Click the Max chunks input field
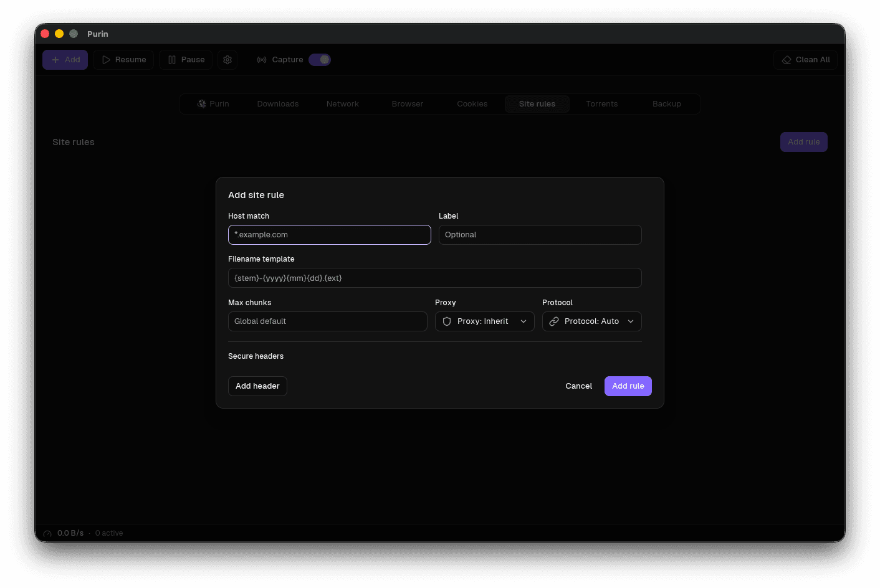This screenshot has width=880, height=588. 328,321
